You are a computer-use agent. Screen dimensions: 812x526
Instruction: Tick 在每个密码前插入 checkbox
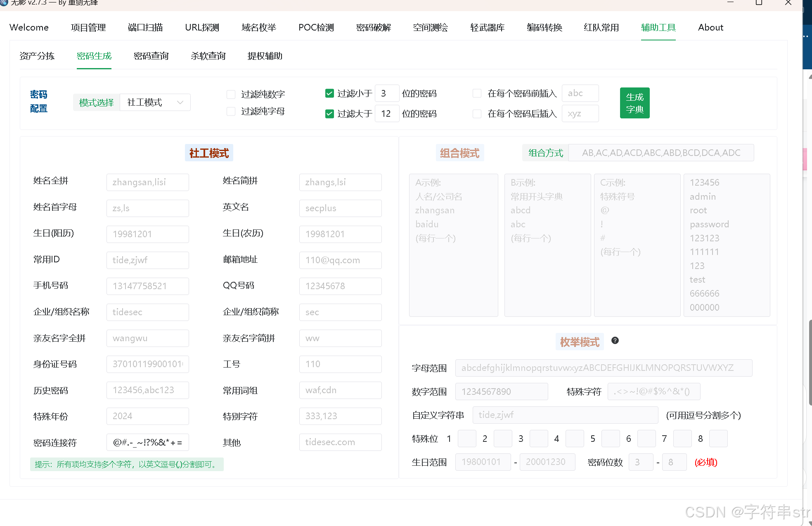[477, 94]
